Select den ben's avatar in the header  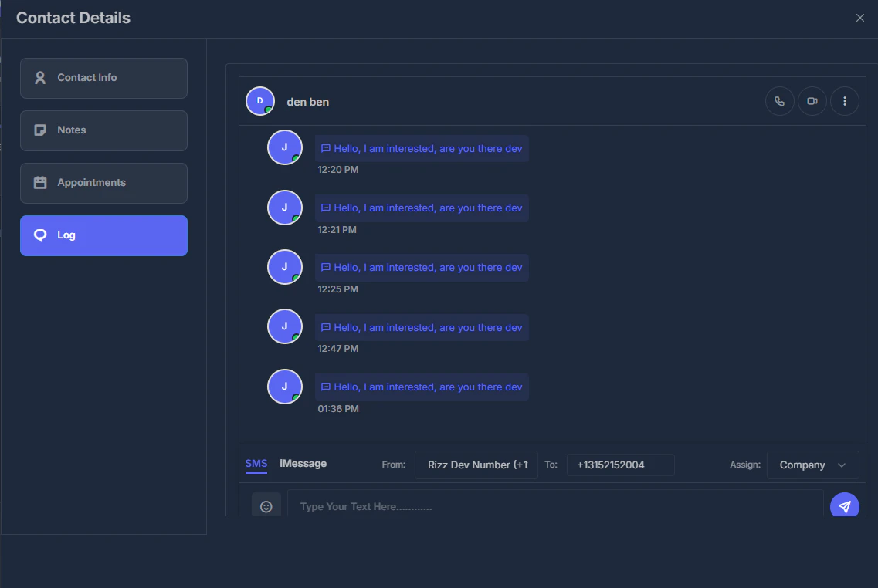[x=259, y=100]
